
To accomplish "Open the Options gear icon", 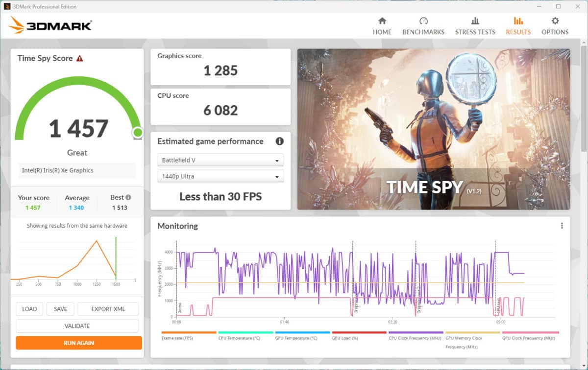I will [x=555, y=21].
